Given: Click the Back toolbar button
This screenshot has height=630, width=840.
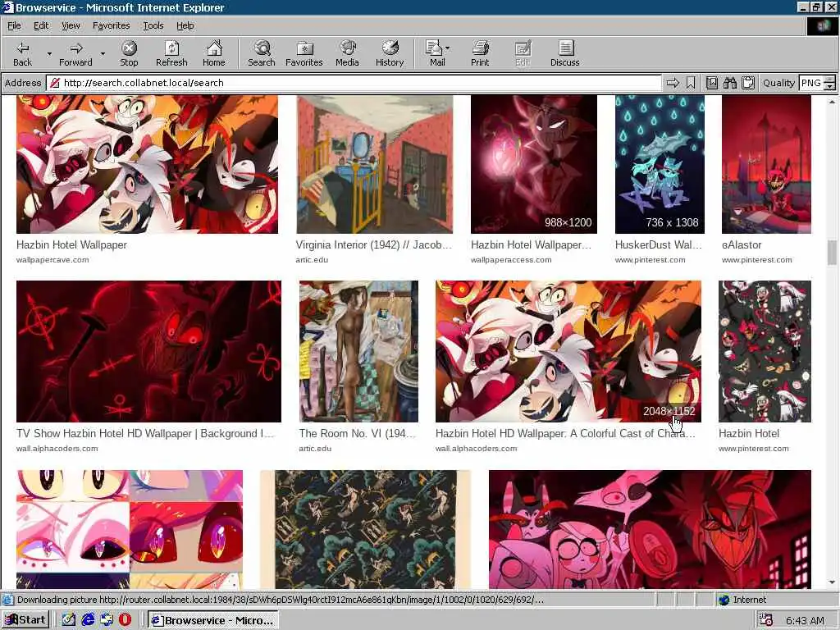Looking at the screenshot, I should pos(22,54).
